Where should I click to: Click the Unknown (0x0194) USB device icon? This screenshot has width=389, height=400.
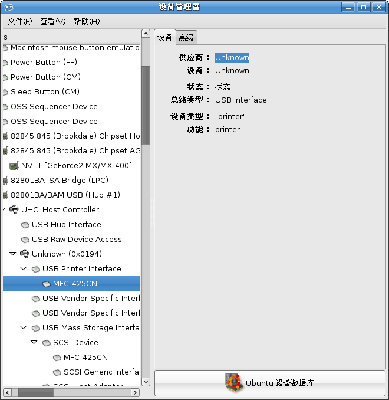tap(25, 254)
